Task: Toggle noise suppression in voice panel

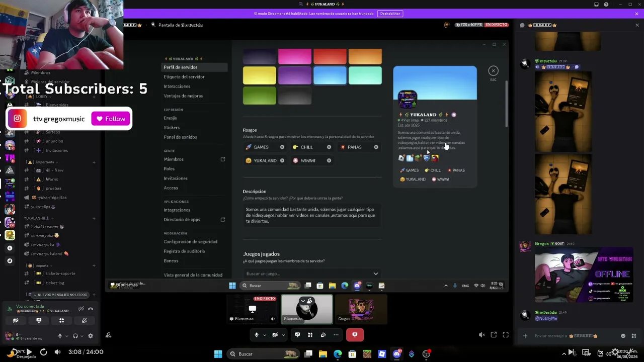Action: [81, 309]
